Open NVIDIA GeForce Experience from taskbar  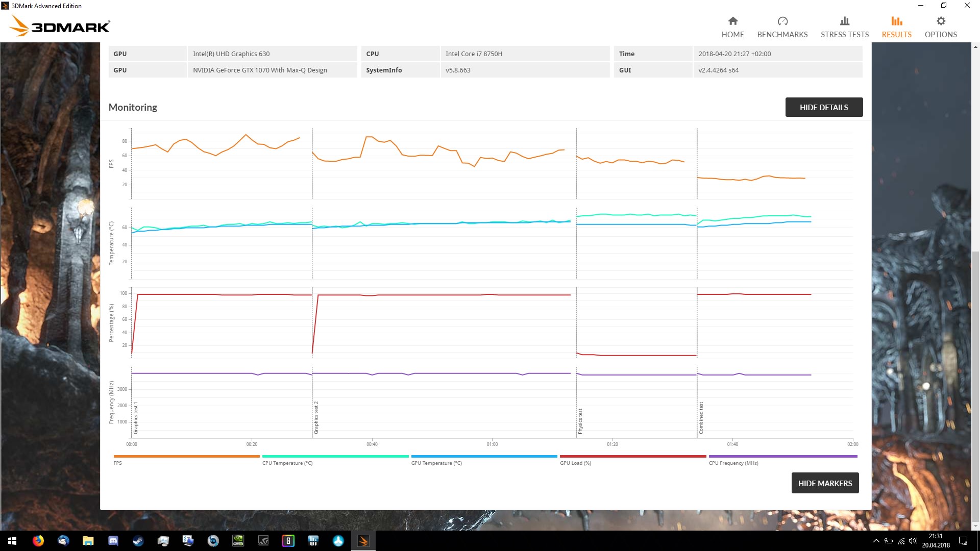263,541
